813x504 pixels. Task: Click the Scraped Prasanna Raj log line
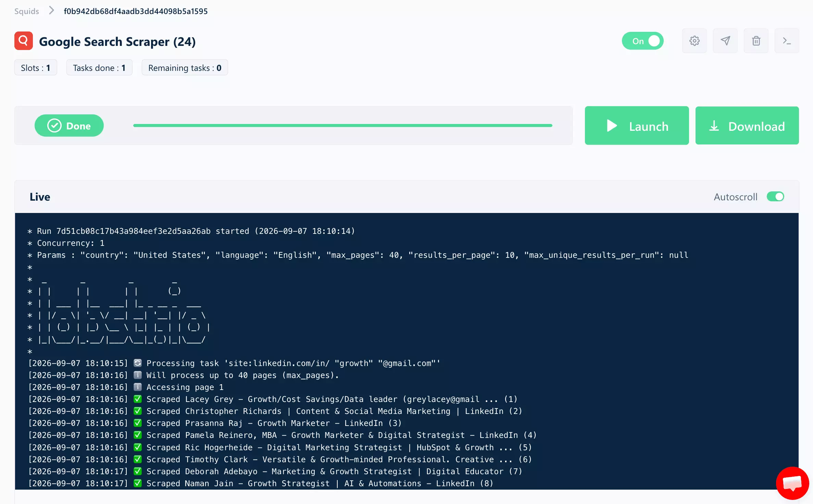215,423
